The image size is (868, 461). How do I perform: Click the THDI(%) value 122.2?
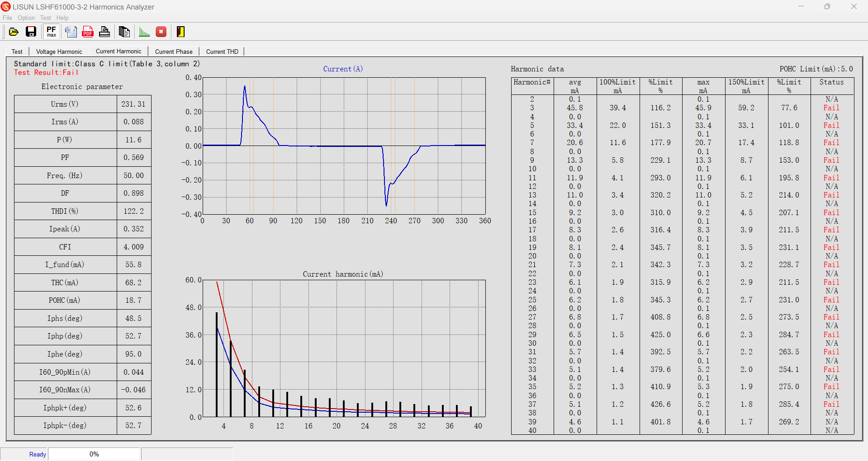tap(133, 211)
